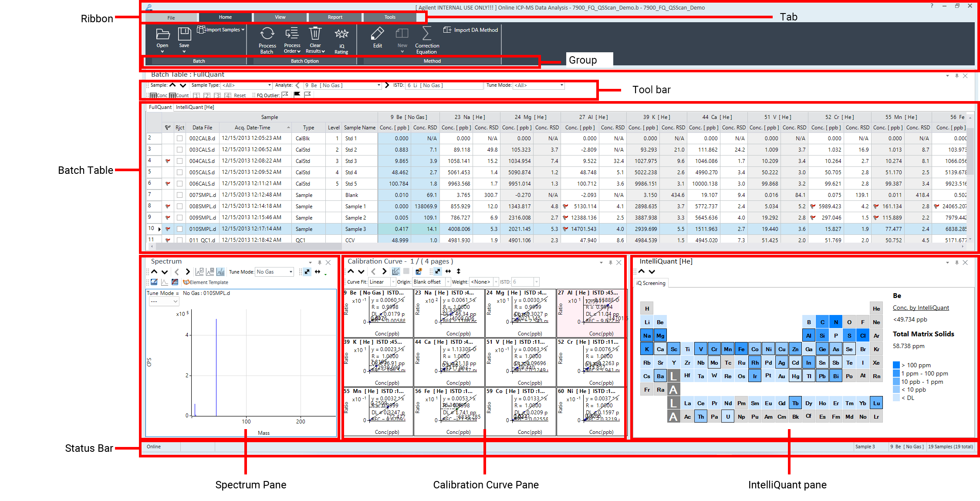Open the batch file with Open icon
Image resolution: width=980 pixels, height=501 pixels.
pos(162,34)
